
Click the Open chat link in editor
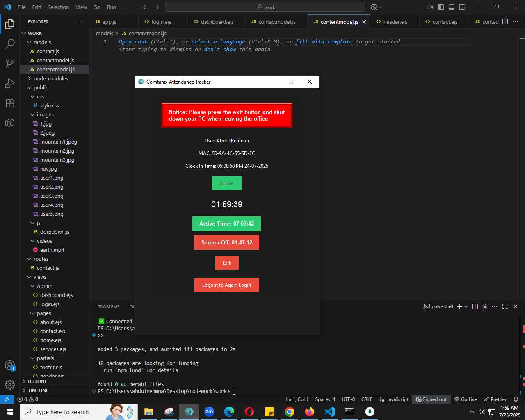click(x=133, y=41)
